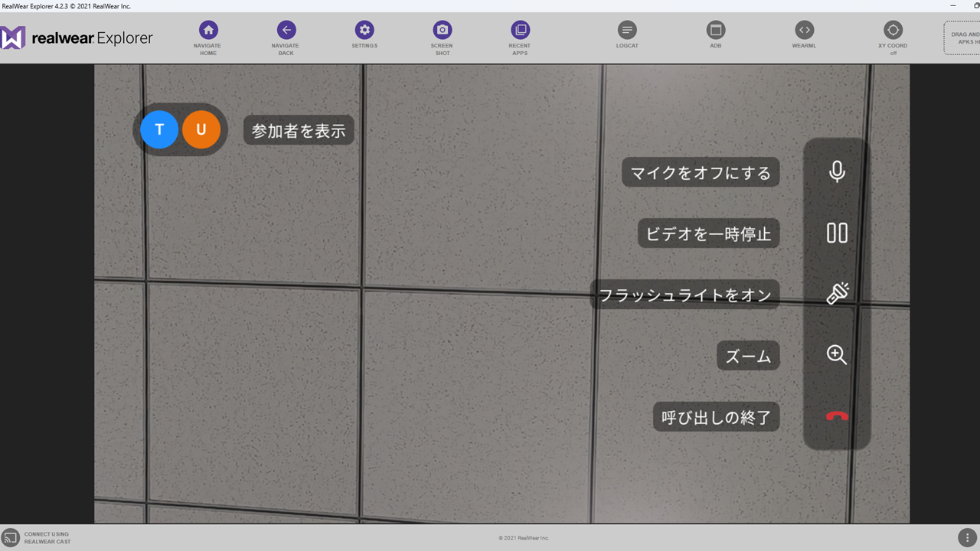Screen dimensions: 980x551
Task: Open the WearML code icon
Action: (x=804, y=31)
